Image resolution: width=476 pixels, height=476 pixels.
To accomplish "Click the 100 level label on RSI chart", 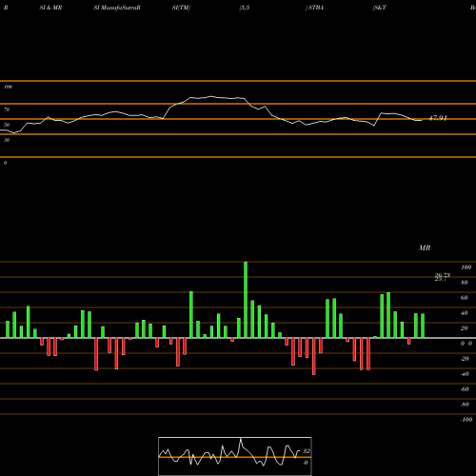I will pos(8,87).
